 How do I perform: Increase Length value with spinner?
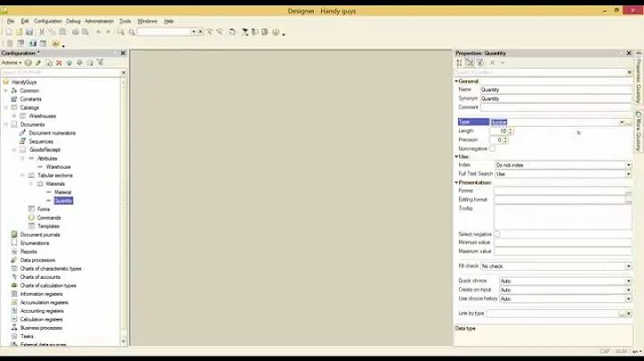pyautogui.click(x=510, y=130)
